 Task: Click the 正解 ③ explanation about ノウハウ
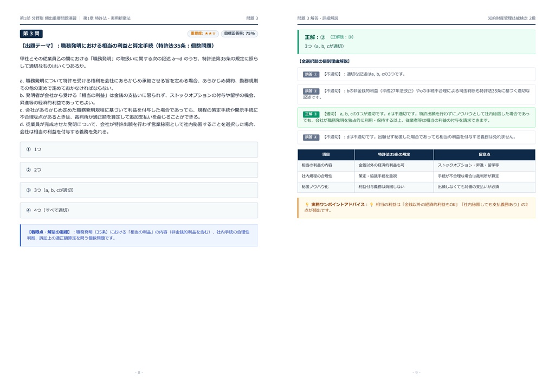[416, 117]
